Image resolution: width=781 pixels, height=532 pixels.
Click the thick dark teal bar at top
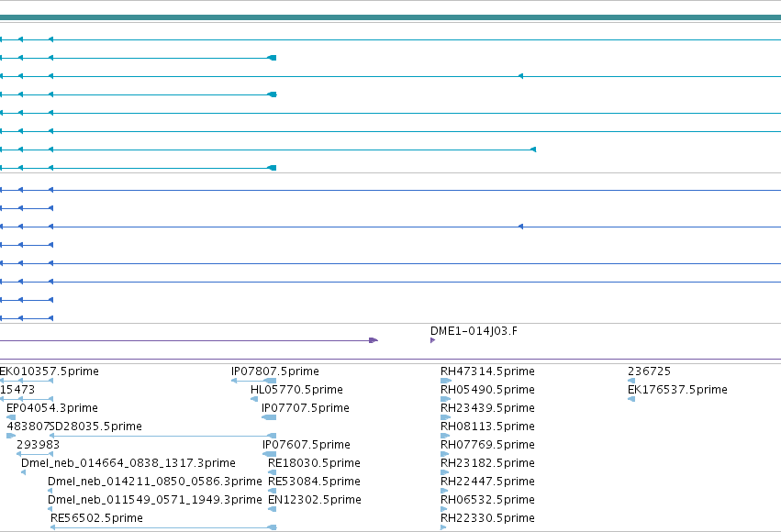[391, 17]
